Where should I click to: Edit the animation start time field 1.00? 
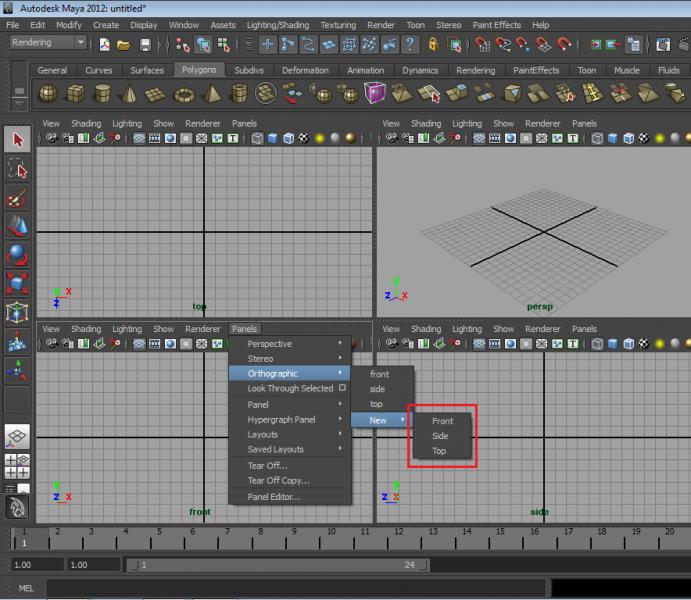point(37,565)
